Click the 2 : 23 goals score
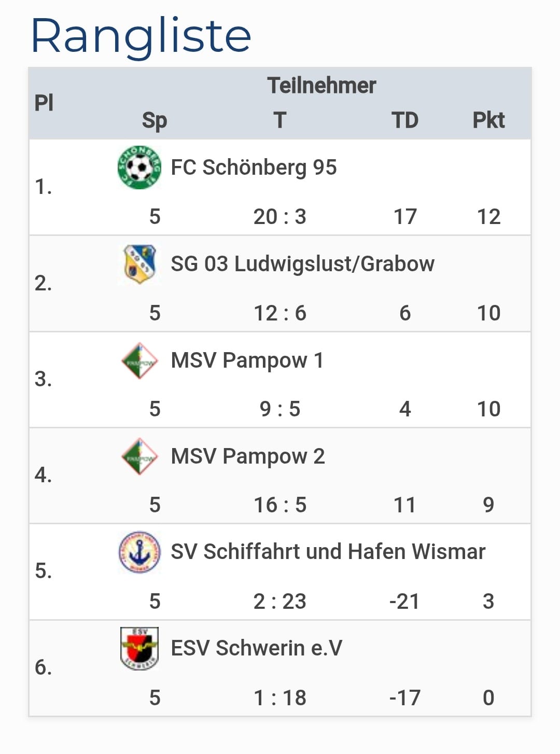 pyautogui.click(x=279, y=602)
